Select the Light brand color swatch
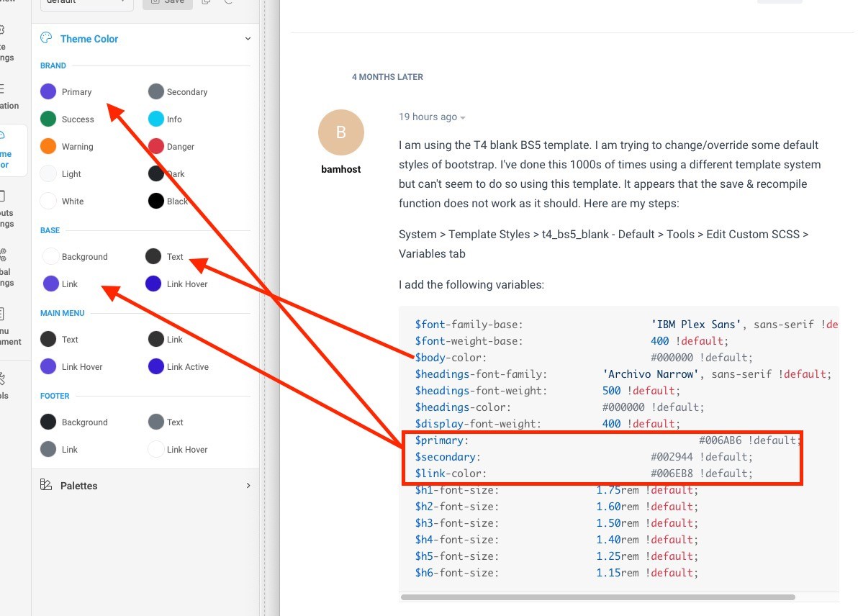 [48, 173]
